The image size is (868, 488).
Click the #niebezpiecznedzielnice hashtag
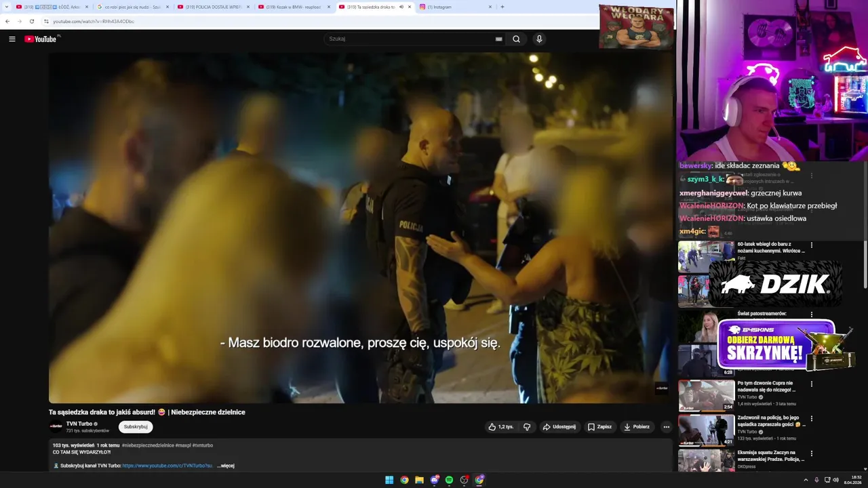147,445
